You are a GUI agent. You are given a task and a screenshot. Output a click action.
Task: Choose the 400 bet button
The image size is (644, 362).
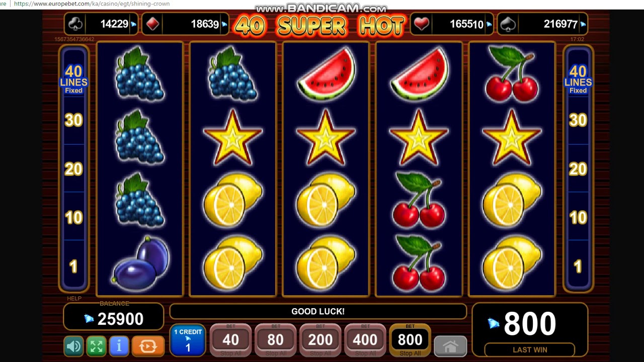click(x=365, y=340)
